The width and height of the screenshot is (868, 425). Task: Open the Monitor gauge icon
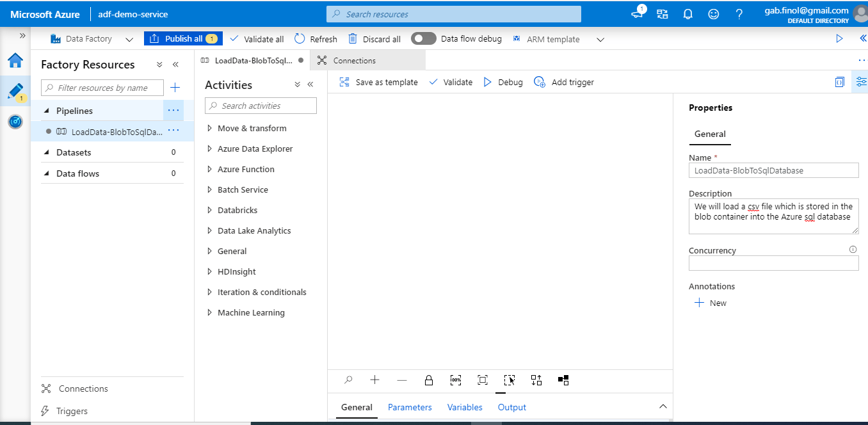[x=15, y=121]
